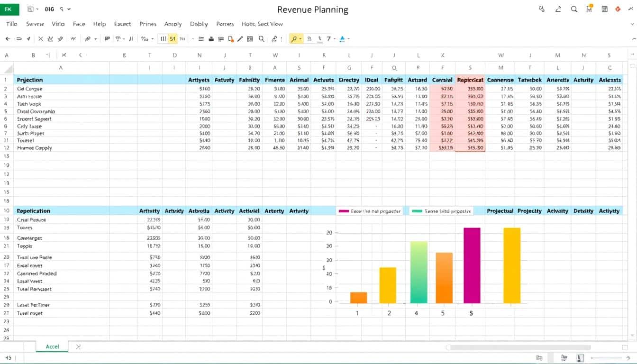Click the rightmost yellow bar in the chart
This screenshot has width=637, height=364.
pyautogui.click(x=512, y=265)
